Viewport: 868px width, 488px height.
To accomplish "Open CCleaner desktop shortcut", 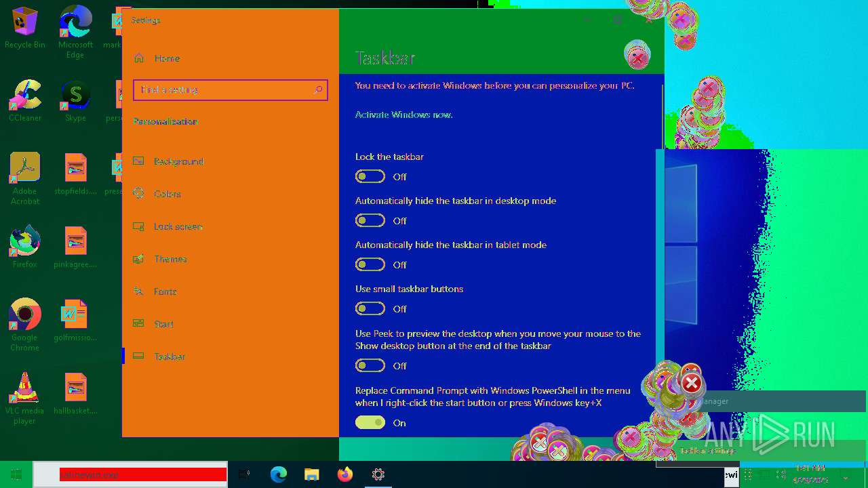I will coord(24,101).
